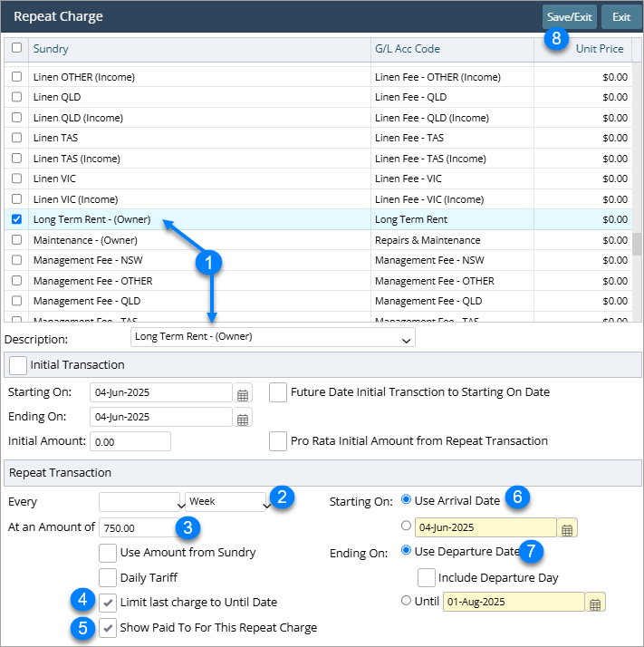The image size is (644, 647).
Task: Check the select-all checkbox in table header
Action: [16, 48]
